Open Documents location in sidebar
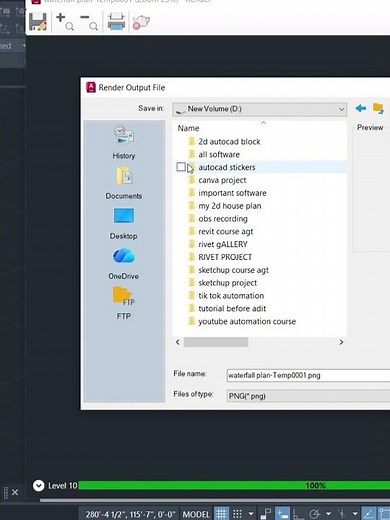This screenshot has height=520, width=390. 124,183
